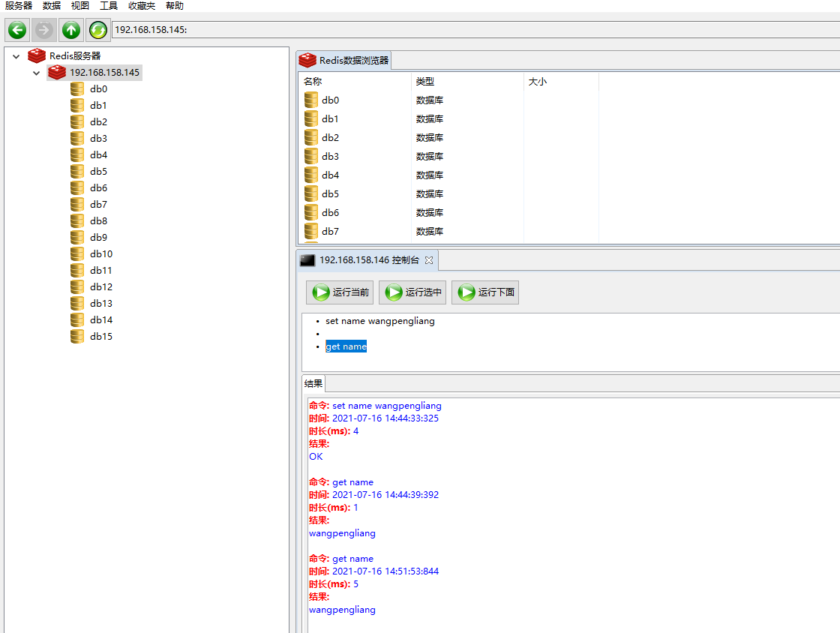Image resolution: width=840 pixels, height=633 pixels.
Task: Close the 192.168.158.146 控制台 tab
Action: coord(428,260)
